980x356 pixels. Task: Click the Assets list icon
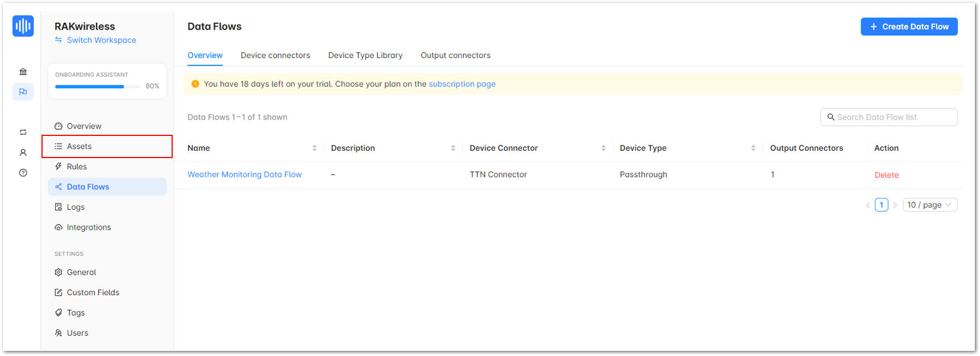click(x=59, y=146)
